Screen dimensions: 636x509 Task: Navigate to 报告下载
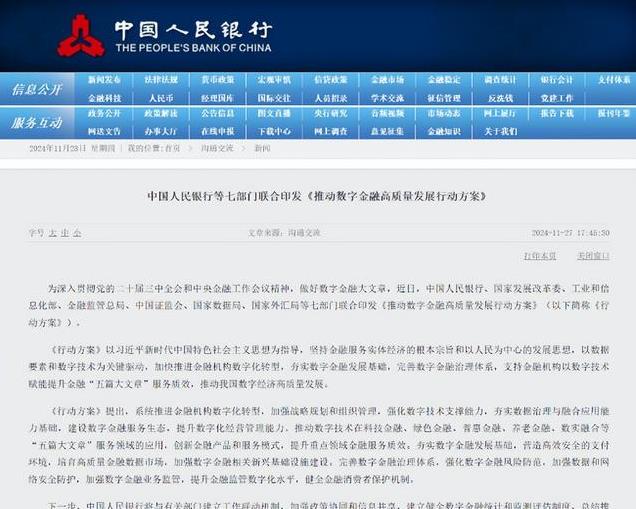click(557, 114)
